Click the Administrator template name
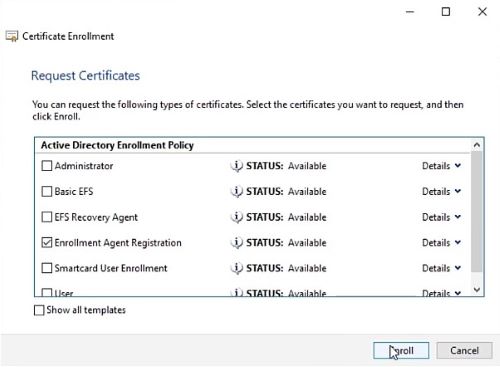500x367 pixels. 84,166
